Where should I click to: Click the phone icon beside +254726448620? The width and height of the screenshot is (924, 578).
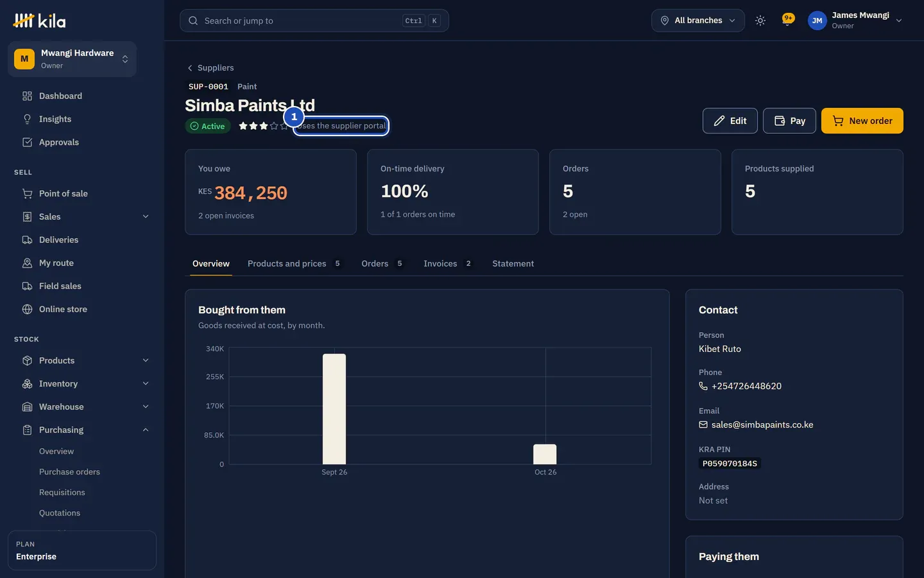pyautogui.click(x=703, y=386)
